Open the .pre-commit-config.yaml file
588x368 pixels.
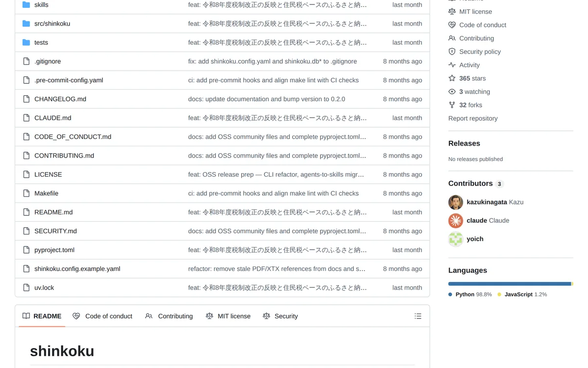coord(69,80)
